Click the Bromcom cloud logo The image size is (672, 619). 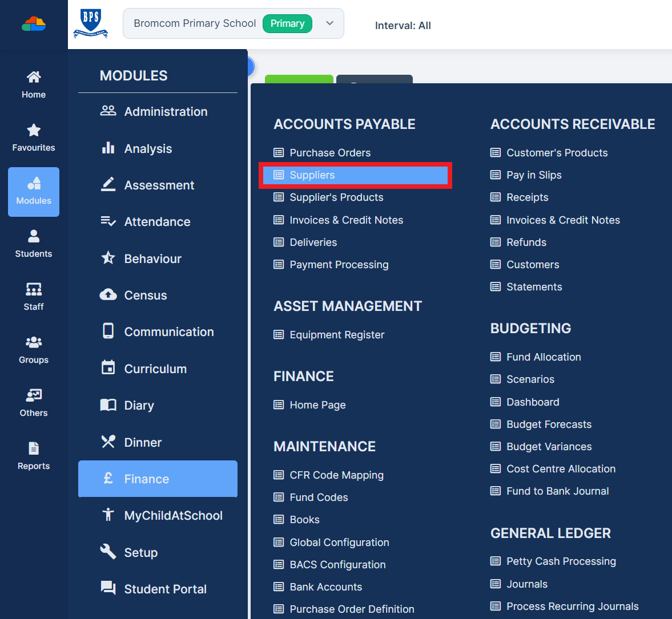click(x=33, y=23)
